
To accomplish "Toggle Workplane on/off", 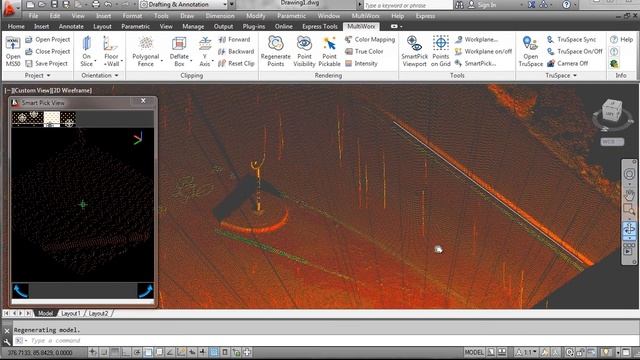I will tap(483, 51).
